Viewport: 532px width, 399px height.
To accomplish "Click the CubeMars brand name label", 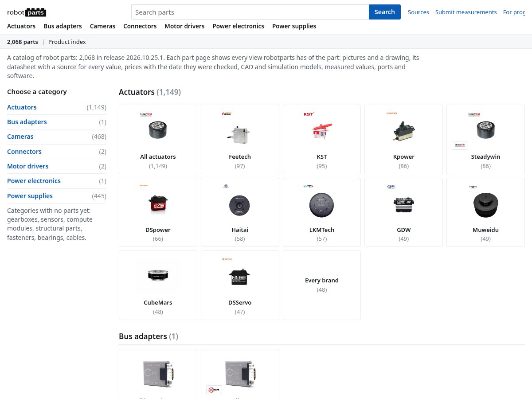I will 158,302.
